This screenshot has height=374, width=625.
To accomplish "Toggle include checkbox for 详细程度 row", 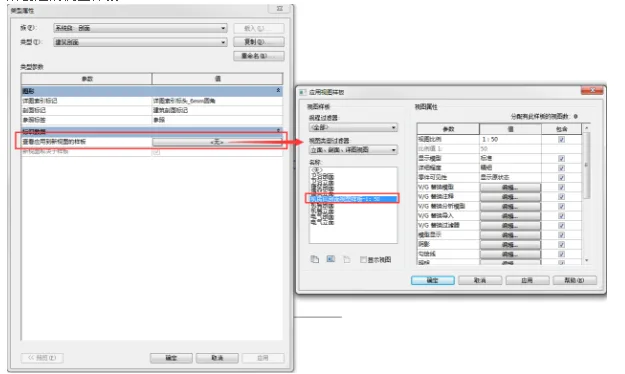I will [x=562, y=168].
